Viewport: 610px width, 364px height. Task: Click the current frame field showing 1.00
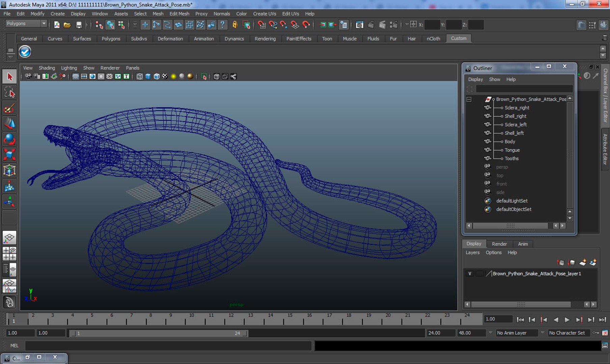pyautogui.click(x=498, y=319)
